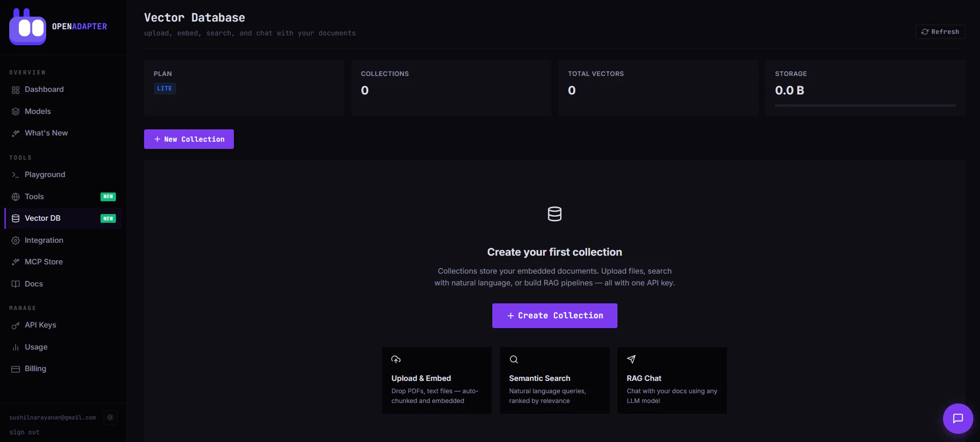
Task: Click the PLAN card label
Action: point(163,74)
